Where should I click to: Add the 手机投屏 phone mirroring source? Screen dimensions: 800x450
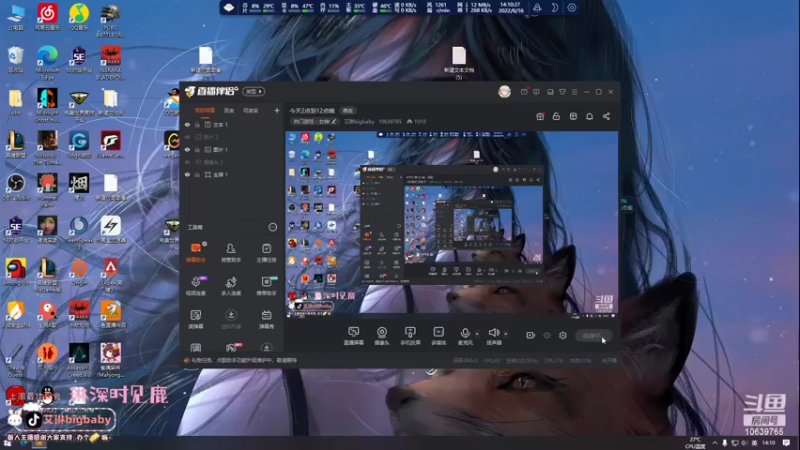click(410, 336)
